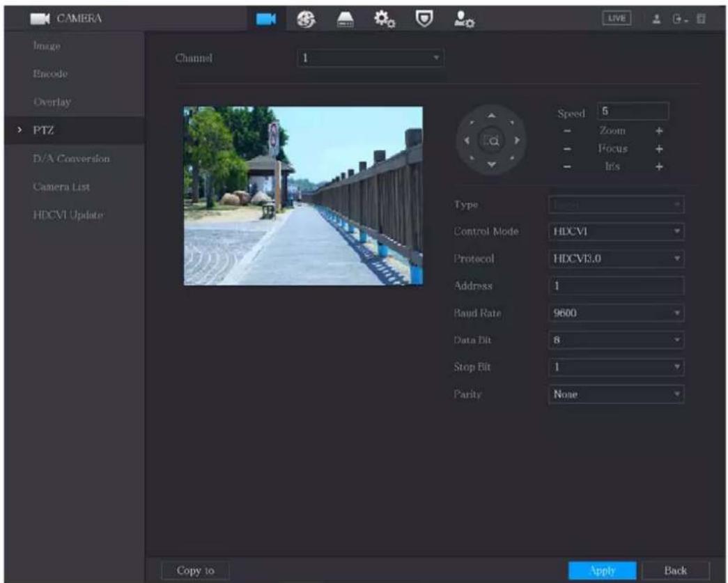Screen dimensions: 728x583
Task: Click the user profile icon at top right
Action: click(x=656, y=19)
